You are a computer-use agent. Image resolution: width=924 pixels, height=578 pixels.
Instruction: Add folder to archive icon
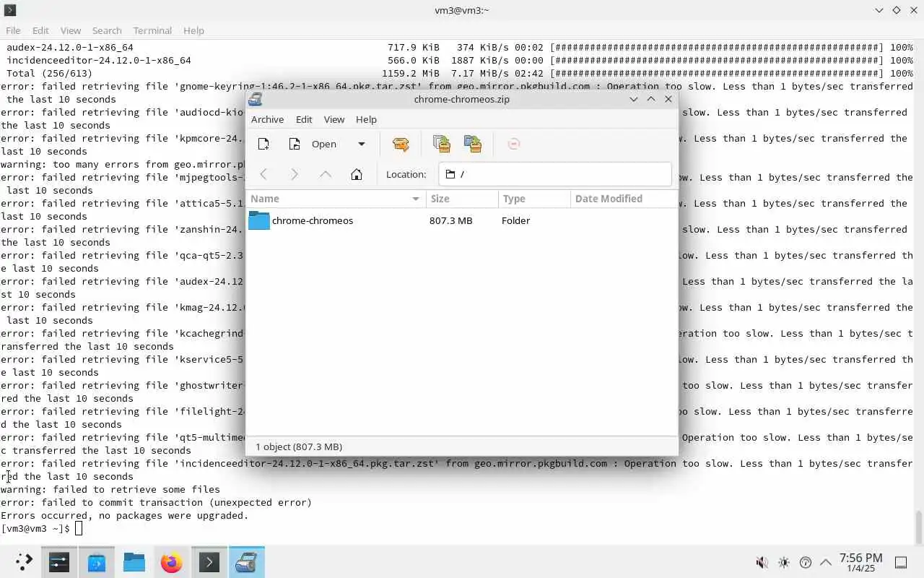tap(473, 144)
